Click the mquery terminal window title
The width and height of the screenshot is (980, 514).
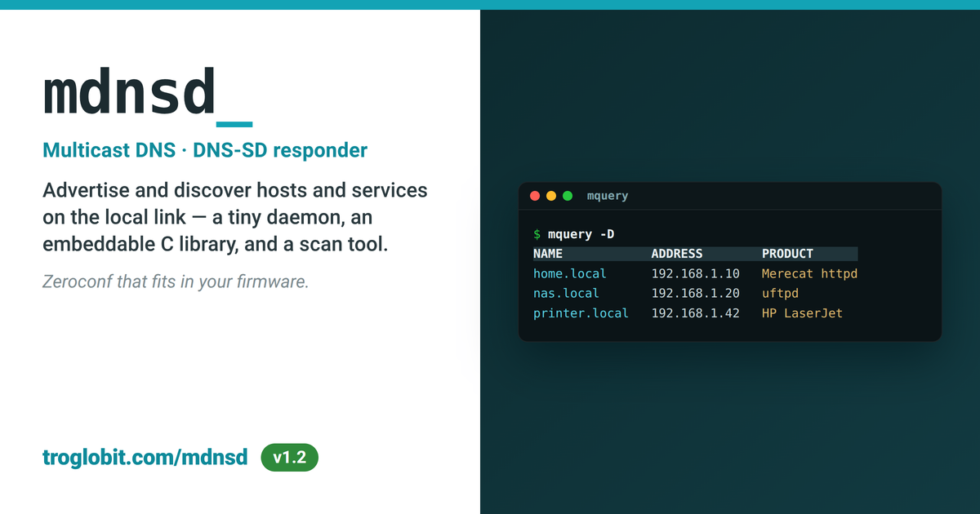tap(608, 196)
